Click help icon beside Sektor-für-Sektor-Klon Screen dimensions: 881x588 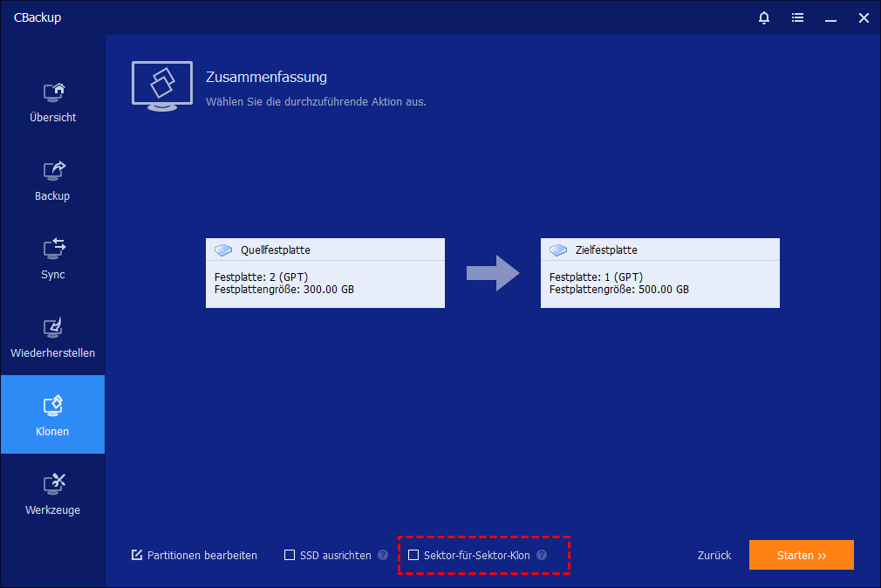(x=542, y=555)
